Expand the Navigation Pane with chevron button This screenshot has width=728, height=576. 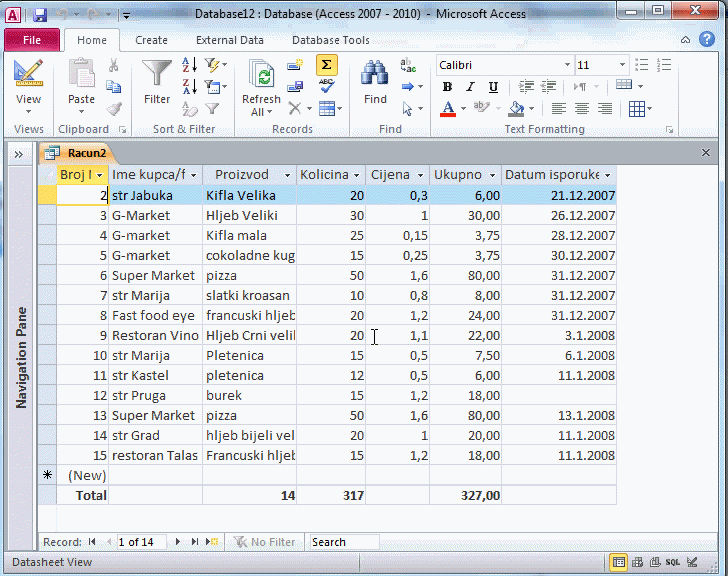pyautogui.click(x=19, y=154)
